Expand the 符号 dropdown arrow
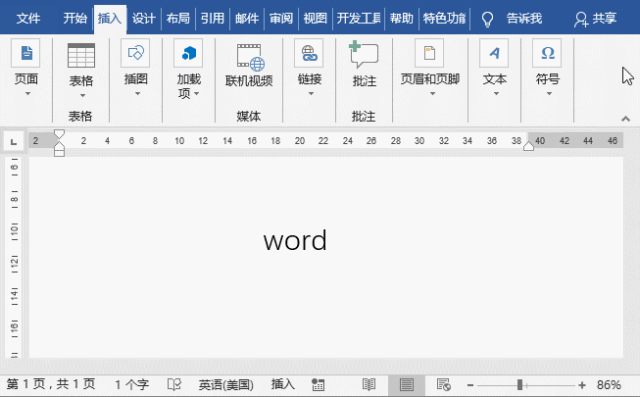This screenshot has width=640, height=397. tap(549, 93)
